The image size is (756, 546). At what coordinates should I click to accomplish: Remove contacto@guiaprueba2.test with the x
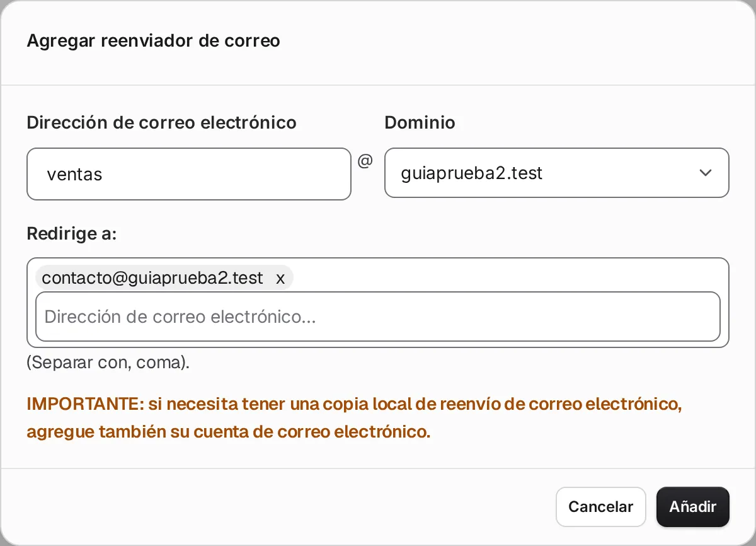coord(280,278)
